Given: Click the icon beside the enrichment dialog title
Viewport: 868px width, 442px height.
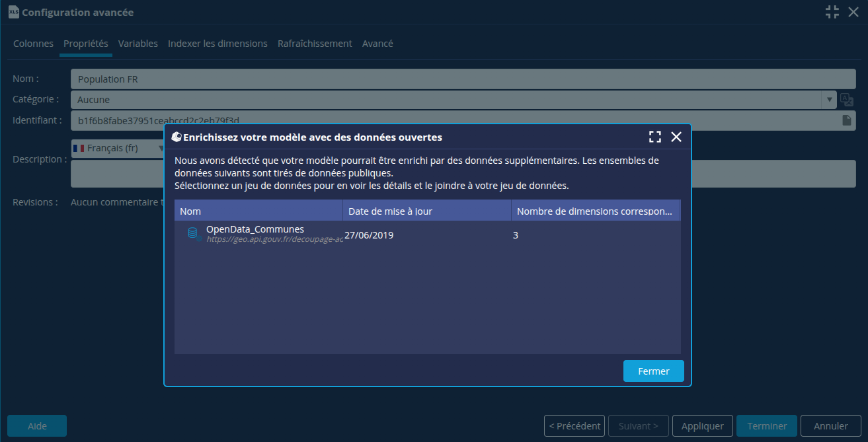Looking at the screenshot, I should pyautogui.click(x=177, y=137).
